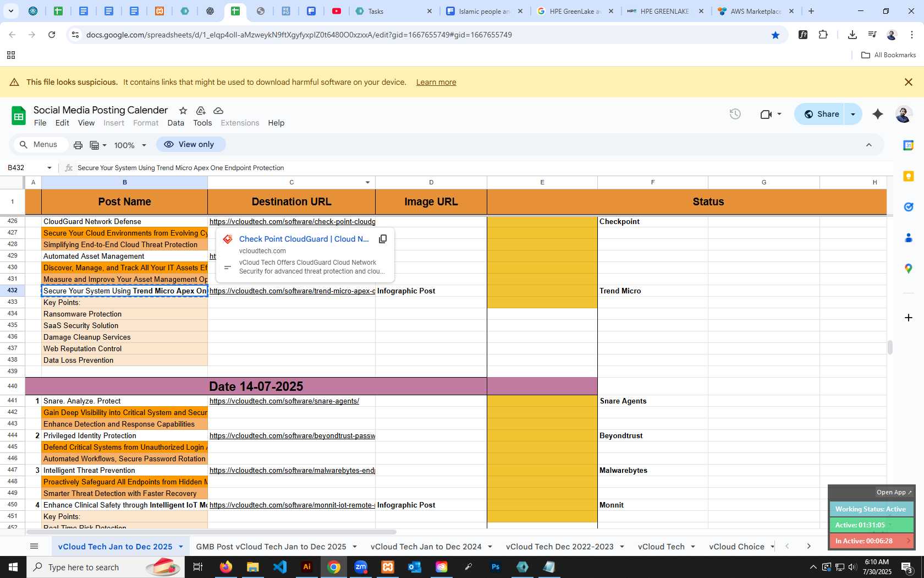Viewport: 924px width, 578px height.
Task: Click the plus add-ons icon in side panel
Action: click(909, 318)
